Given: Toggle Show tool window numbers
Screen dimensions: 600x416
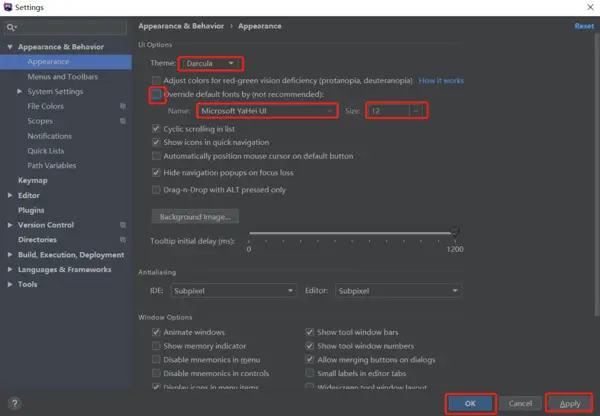Looking at the screenshot, I should 310,346.
